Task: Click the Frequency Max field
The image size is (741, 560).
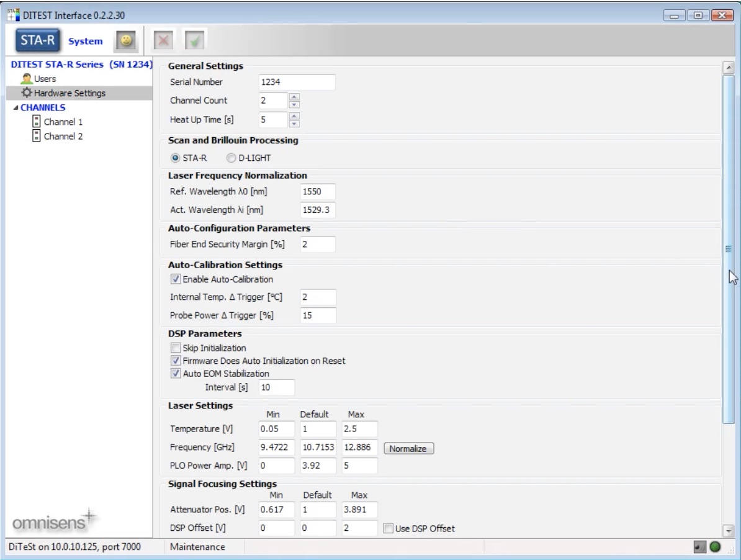Action: [x=359, y=447]
